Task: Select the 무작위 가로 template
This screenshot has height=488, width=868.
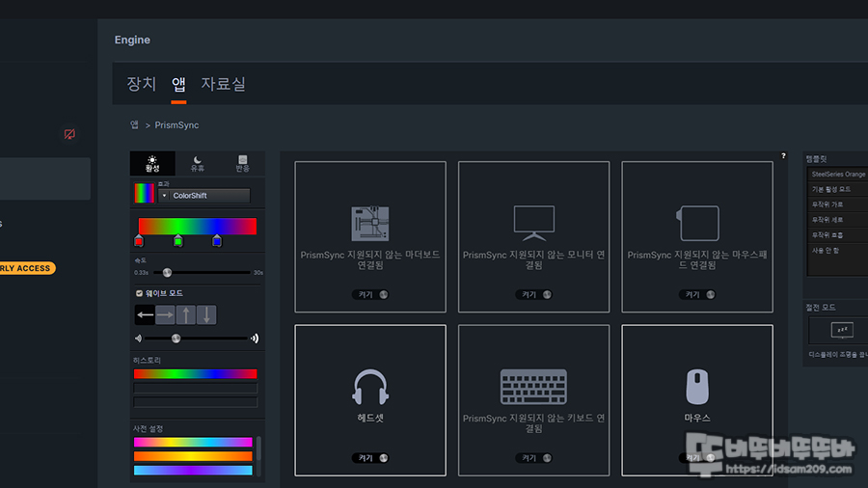Action: (838, 204)
